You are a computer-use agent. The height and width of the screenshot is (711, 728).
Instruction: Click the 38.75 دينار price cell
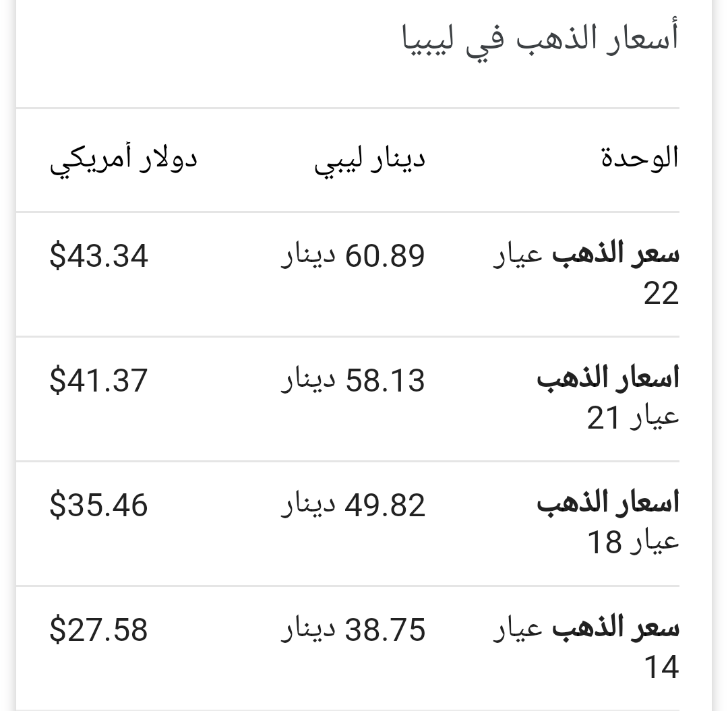(x=353, y=629)
